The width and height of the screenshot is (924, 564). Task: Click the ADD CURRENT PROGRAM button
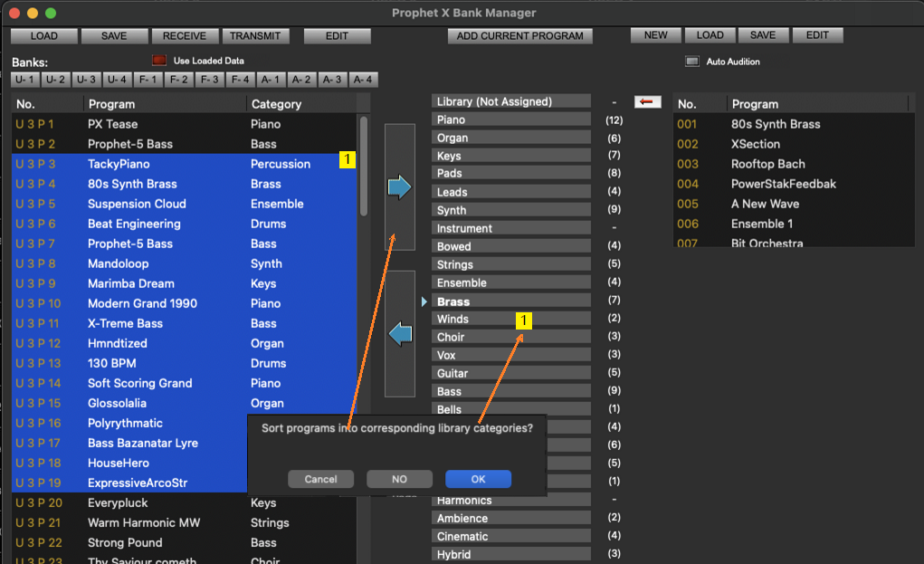click(x=520, y=36)
